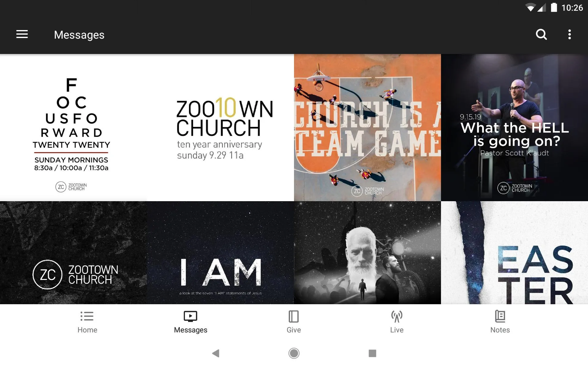Switch to the Home tab
588x368 pixels.
pyautogui.click(x=87, y=322)
